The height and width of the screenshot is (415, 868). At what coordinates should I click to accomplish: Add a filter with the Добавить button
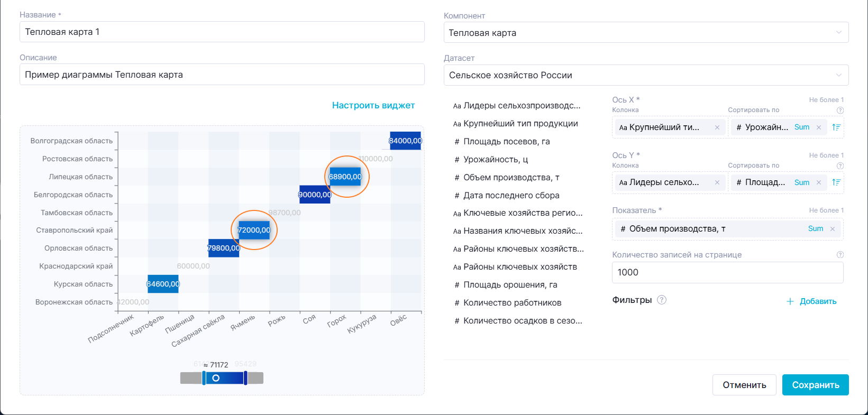811,301
